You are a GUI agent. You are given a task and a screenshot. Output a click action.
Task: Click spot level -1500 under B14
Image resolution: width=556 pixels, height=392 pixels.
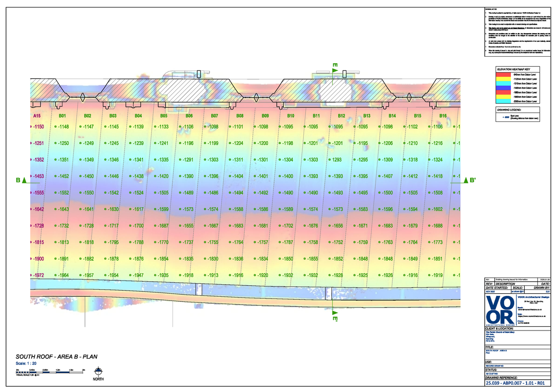tap(387, 193)
